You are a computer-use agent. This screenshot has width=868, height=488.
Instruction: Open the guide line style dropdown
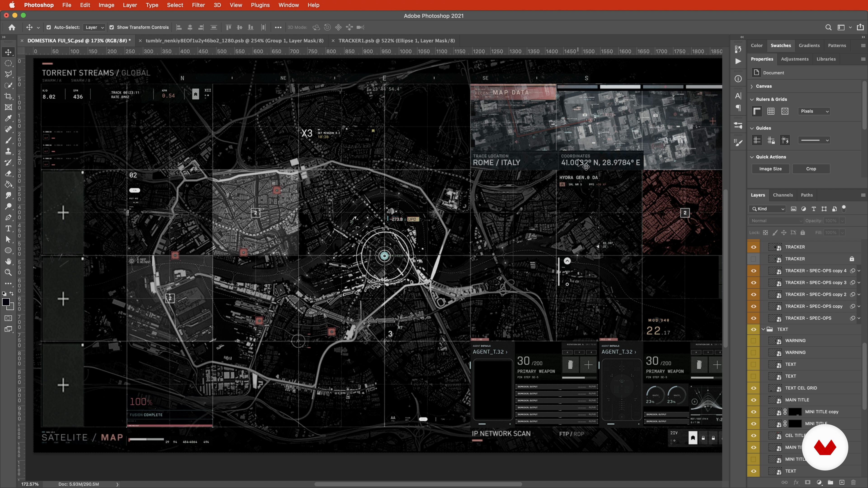(814, 140)
